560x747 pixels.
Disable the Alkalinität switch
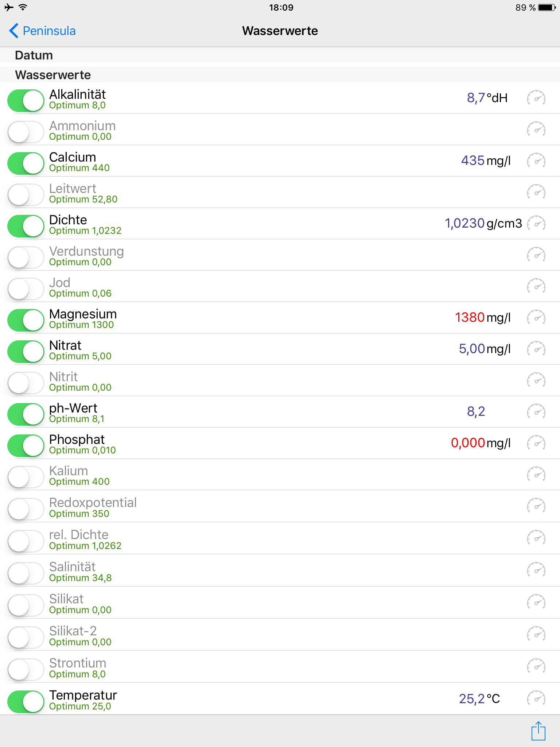[26, 101]
